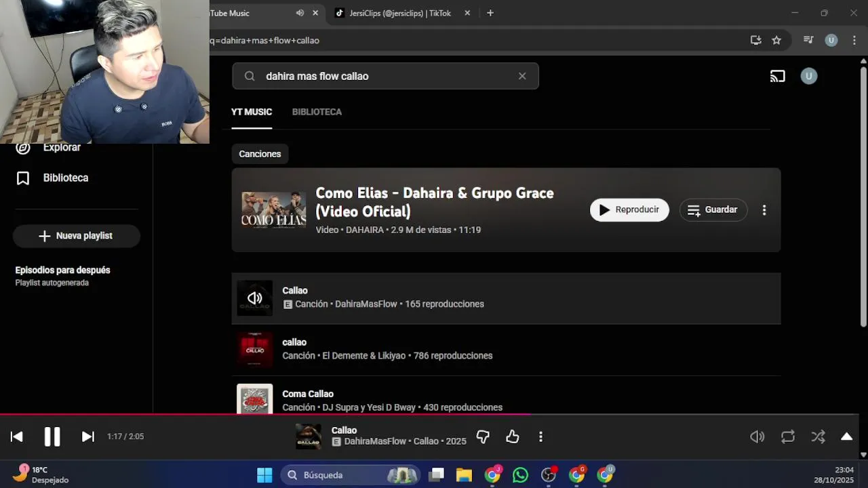
Task: Mute the YouTube Music tab audio icon
Action: [x=300, y=13]
